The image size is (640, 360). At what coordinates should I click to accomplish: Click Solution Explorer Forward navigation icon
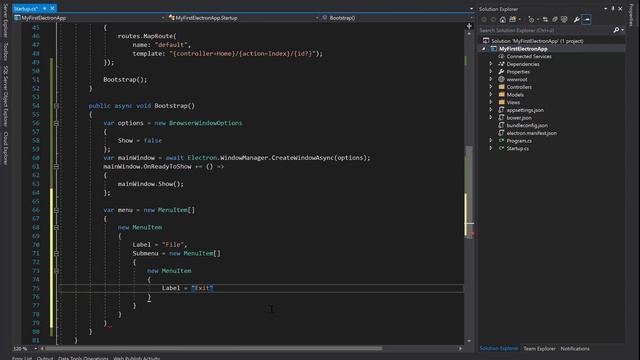(x=493, y=20)
